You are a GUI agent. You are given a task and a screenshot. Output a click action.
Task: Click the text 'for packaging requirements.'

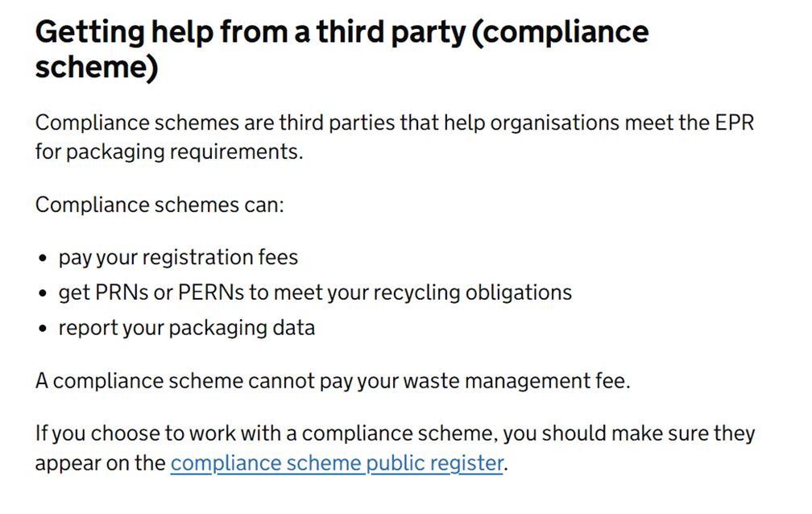pos(169,151)
